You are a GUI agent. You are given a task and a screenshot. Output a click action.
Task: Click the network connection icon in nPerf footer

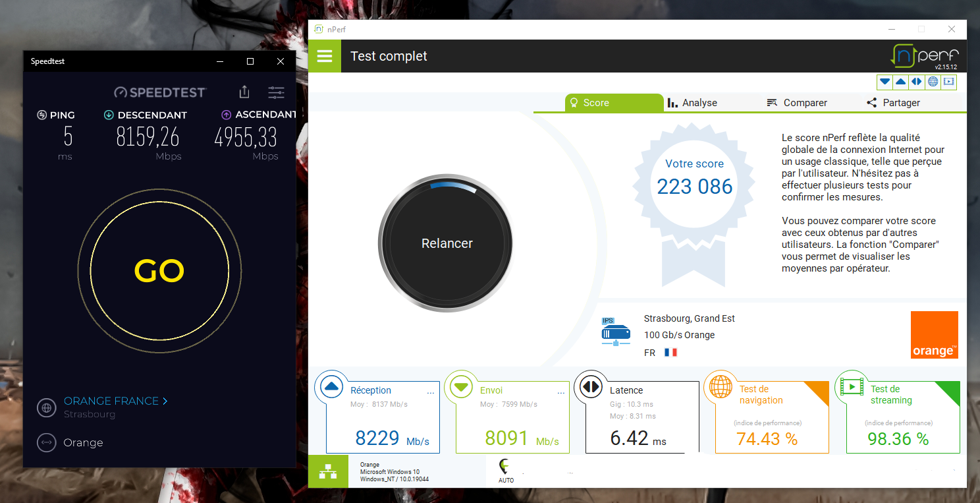pyautogui.click(x=327, y=472)
